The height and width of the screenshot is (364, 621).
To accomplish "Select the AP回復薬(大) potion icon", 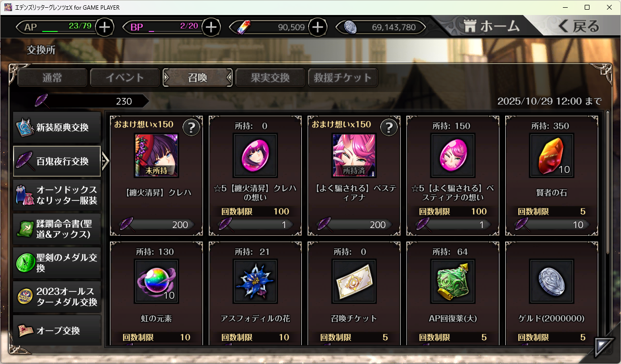I will [x=453, y=282].
